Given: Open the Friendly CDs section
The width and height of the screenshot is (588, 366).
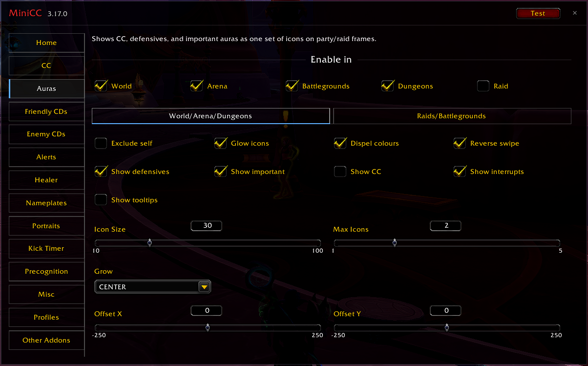Looking at the screenshot, I should tap(46, 111).
